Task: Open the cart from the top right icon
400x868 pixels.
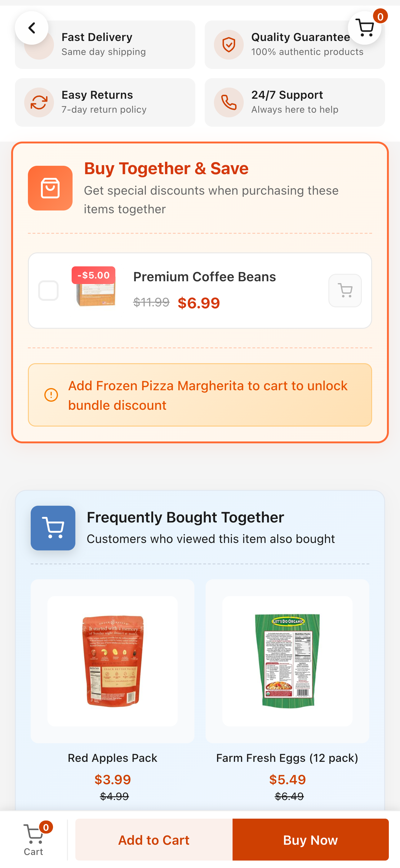Action: pyautogui.click(x=365, y=28)
